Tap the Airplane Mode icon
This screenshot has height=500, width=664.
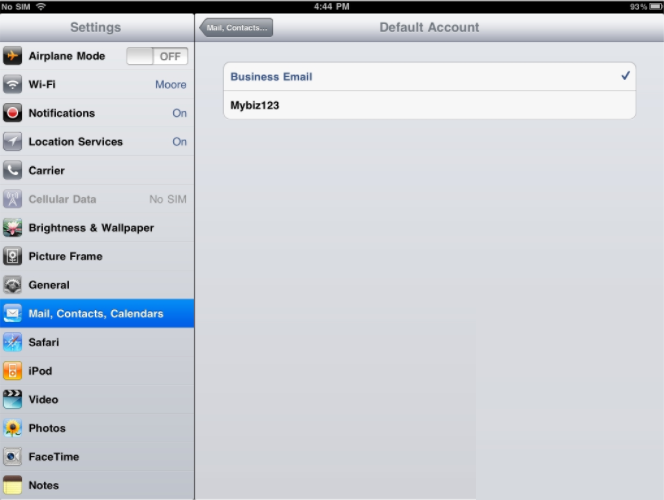pyautogui.click(x=13, y=56)
